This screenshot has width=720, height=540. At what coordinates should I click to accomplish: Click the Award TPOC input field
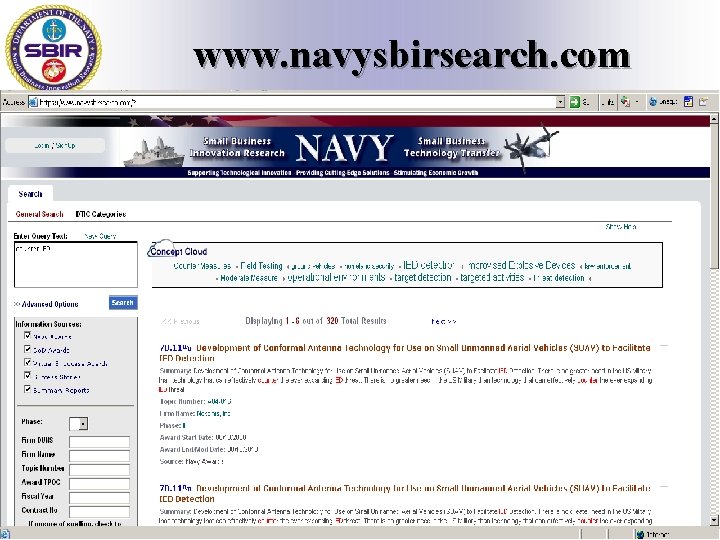coord(99,484)
